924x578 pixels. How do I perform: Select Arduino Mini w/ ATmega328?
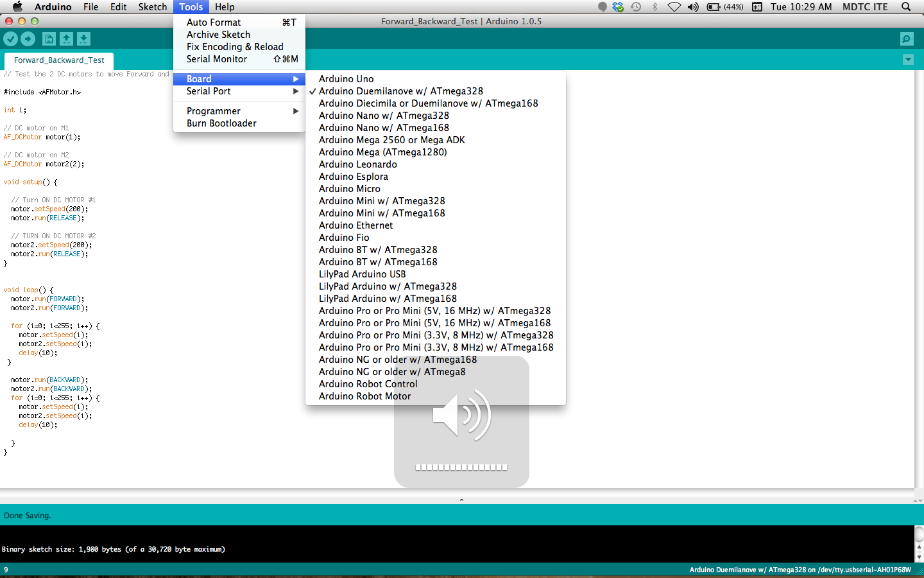436,201
